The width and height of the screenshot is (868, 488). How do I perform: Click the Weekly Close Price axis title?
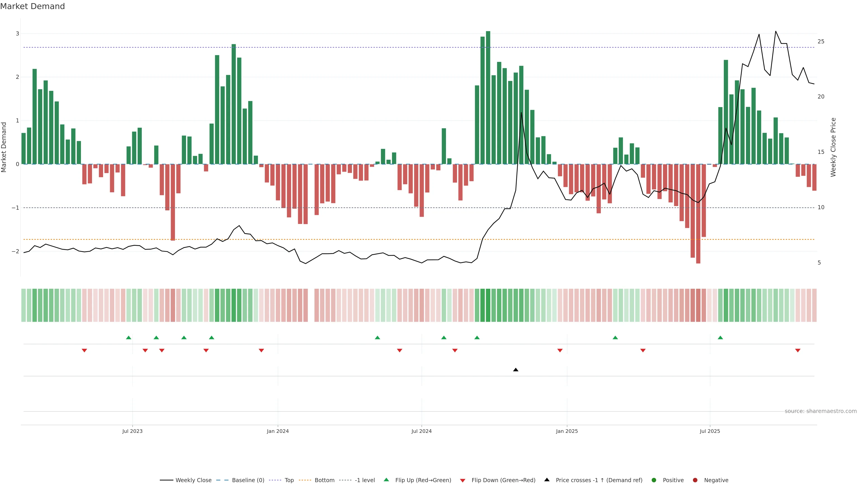click(833, 147)
